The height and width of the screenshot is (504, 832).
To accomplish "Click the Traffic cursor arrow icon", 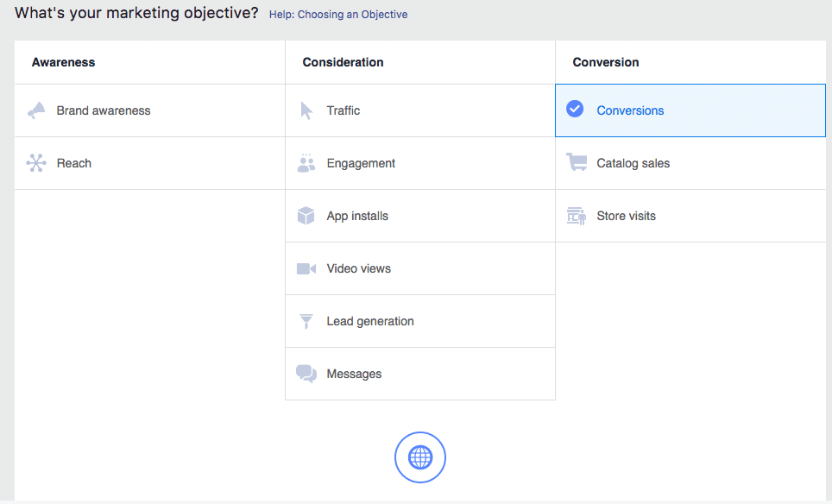I will point(306,110).
